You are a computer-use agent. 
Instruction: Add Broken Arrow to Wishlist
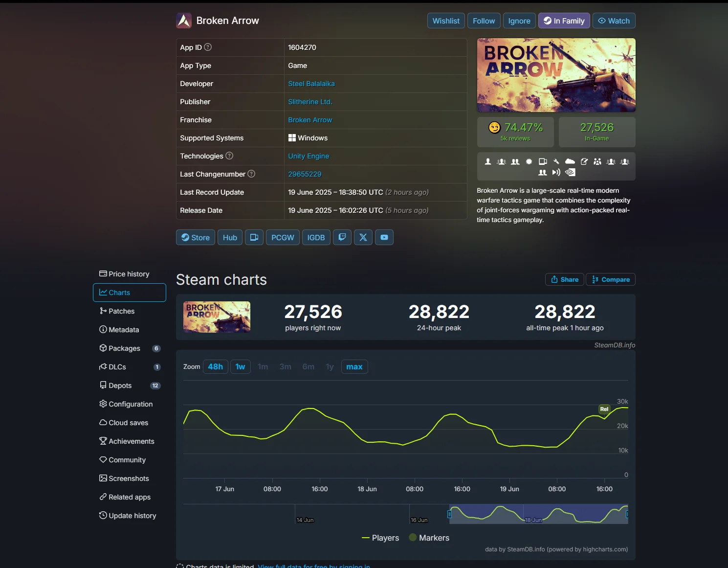coord(446,21)
